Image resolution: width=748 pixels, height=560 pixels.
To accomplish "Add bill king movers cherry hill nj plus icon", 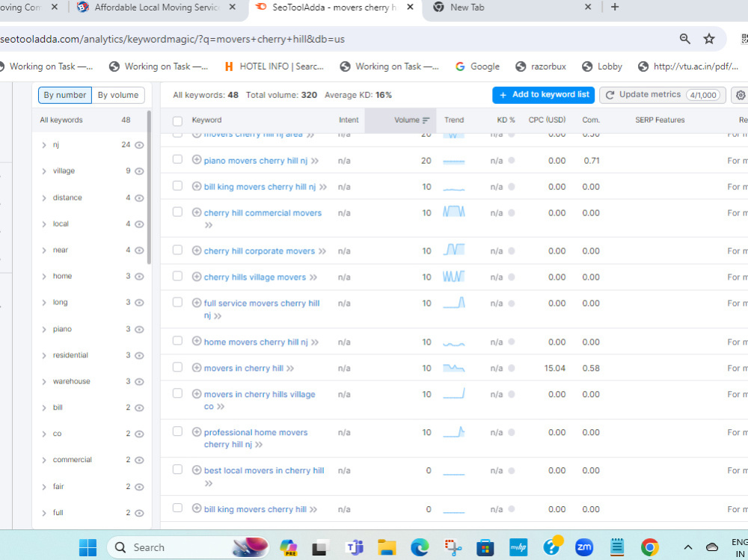I will [x=197, y=186].
